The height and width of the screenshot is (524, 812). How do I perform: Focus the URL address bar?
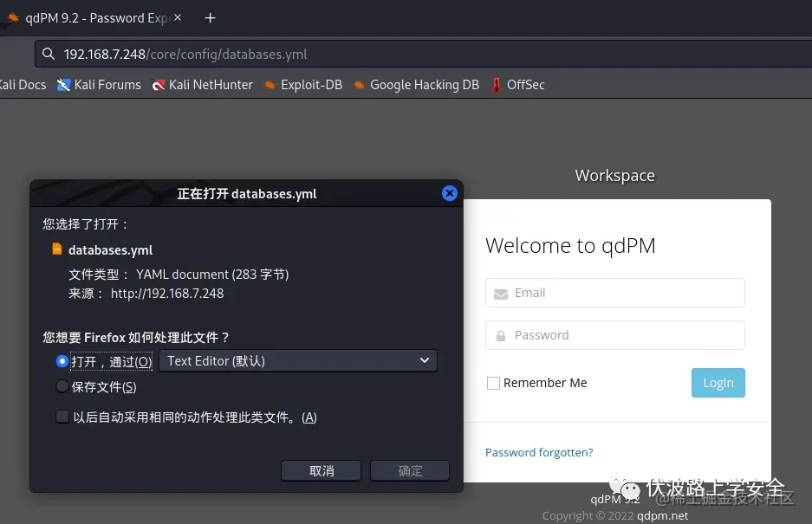click(x=423, y=54)
